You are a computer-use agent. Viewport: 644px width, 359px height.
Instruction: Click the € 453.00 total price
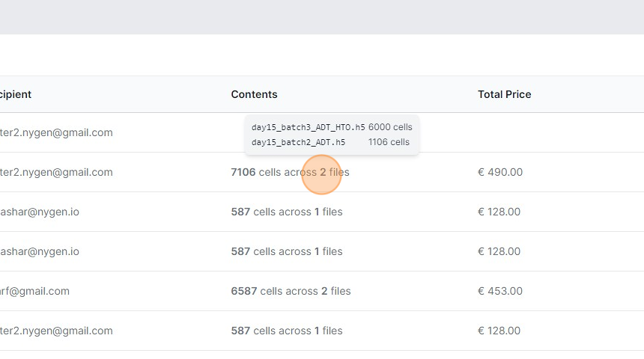coord(500,291)
